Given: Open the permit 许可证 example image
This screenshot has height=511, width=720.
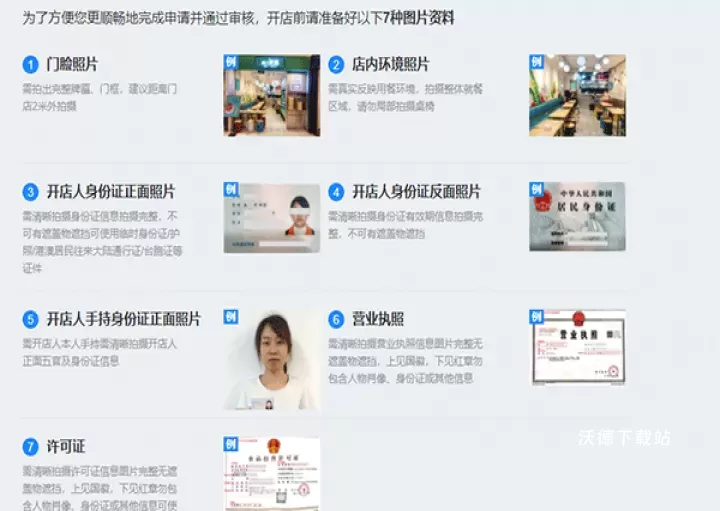Looking at the screenshot, I should pyautogui.click(x=272, y=474).
